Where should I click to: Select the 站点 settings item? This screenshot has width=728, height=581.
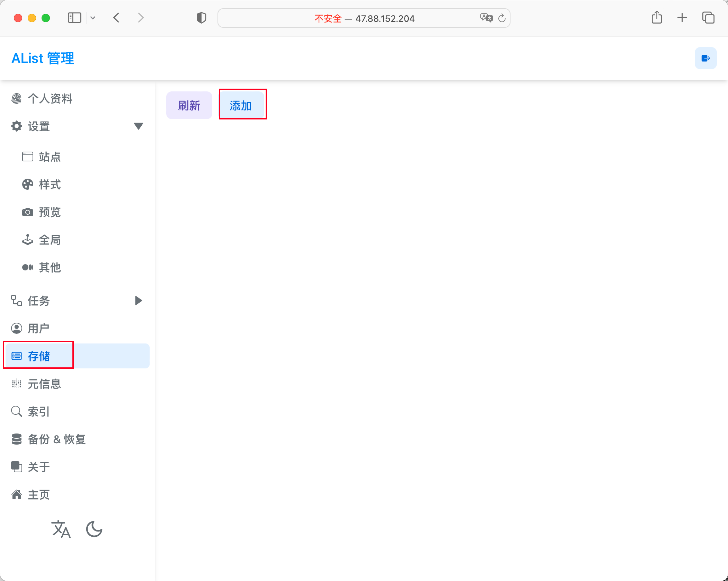point(50,157)
